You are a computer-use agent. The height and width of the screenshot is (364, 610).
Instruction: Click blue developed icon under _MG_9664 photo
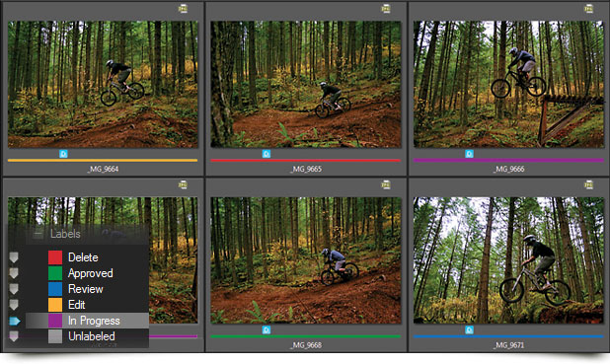(63, 154)
